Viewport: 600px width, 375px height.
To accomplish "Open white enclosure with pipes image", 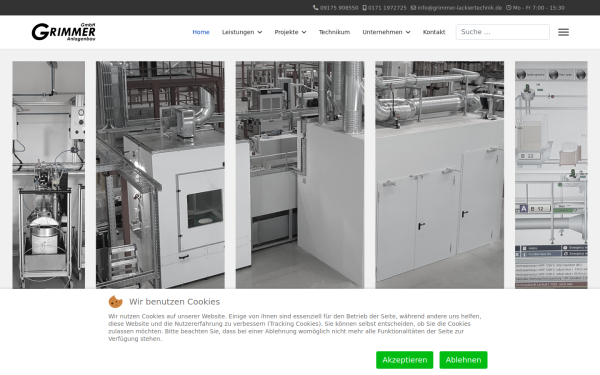I will [x=300, y=174].
